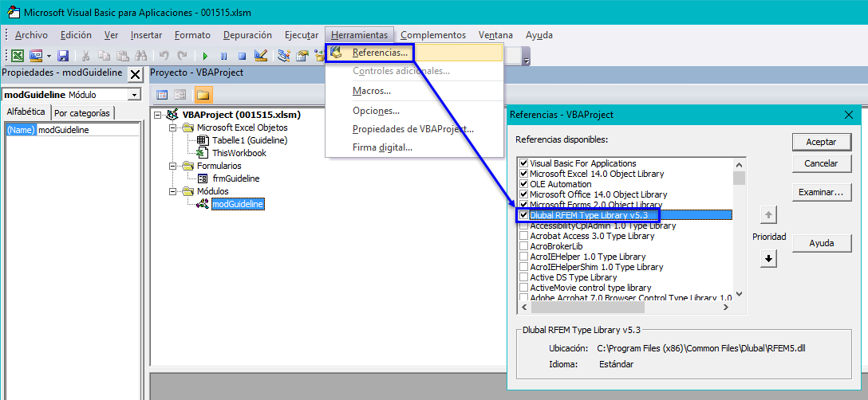
Task: Collapse the Formularios folder
Action: coord(172,166)
